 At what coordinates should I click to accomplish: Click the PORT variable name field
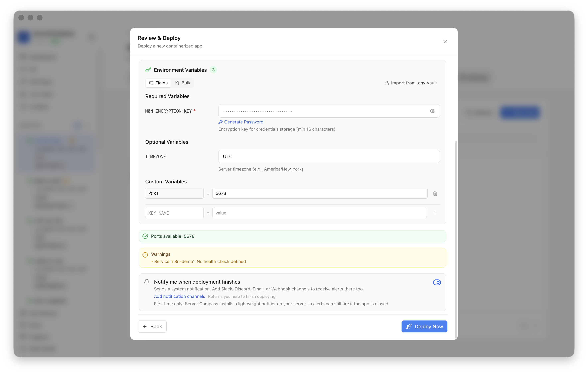coord(174,193)
